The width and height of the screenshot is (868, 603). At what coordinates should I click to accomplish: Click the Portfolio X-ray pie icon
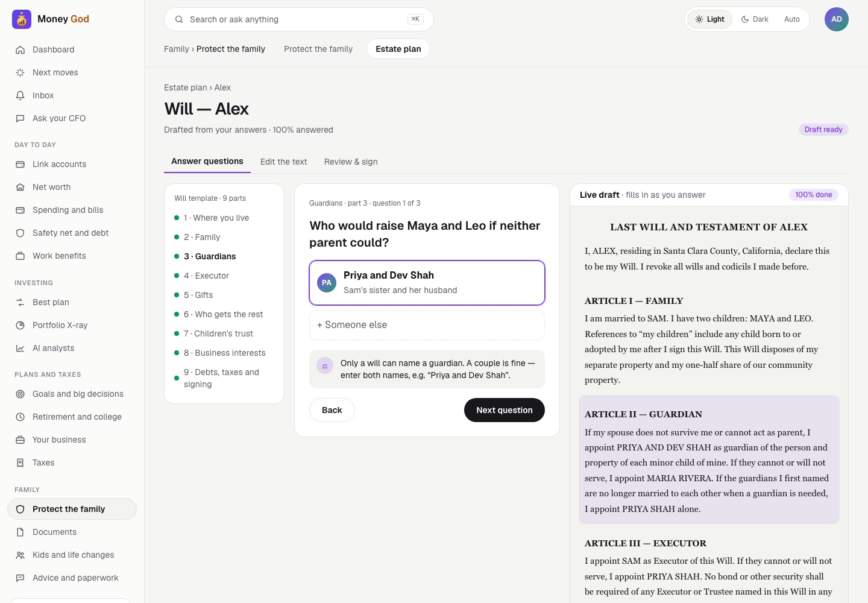click(20, 326)
